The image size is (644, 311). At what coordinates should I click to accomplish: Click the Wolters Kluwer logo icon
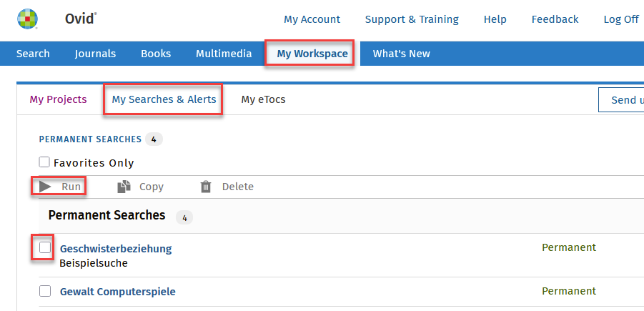28,19
